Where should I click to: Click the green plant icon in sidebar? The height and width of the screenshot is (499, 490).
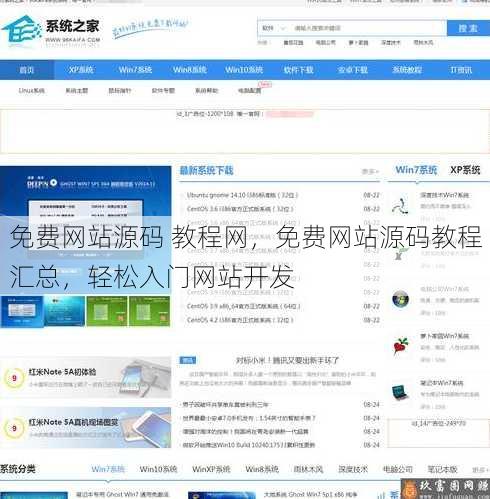click(x=400, y=253)
